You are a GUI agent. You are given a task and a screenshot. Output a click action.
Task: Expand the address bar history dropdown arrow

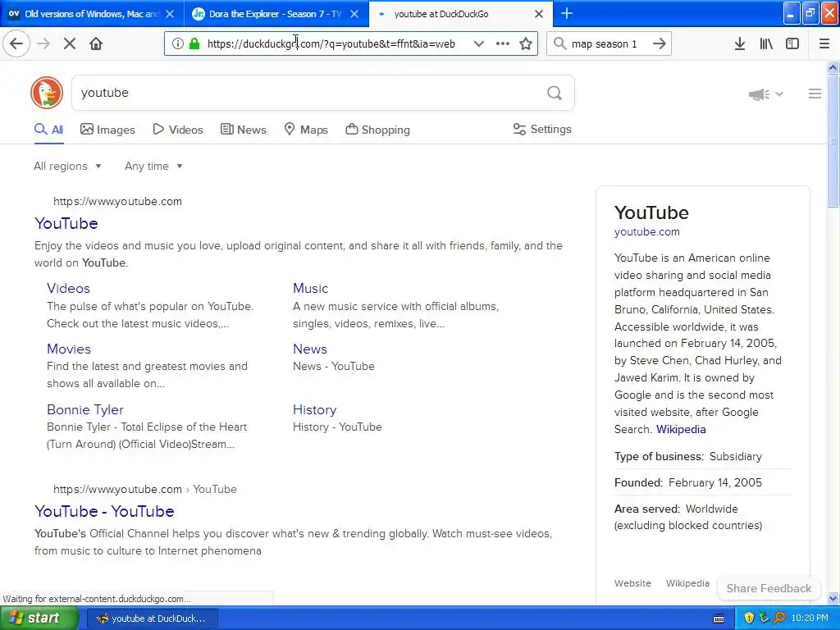(479, 43)
